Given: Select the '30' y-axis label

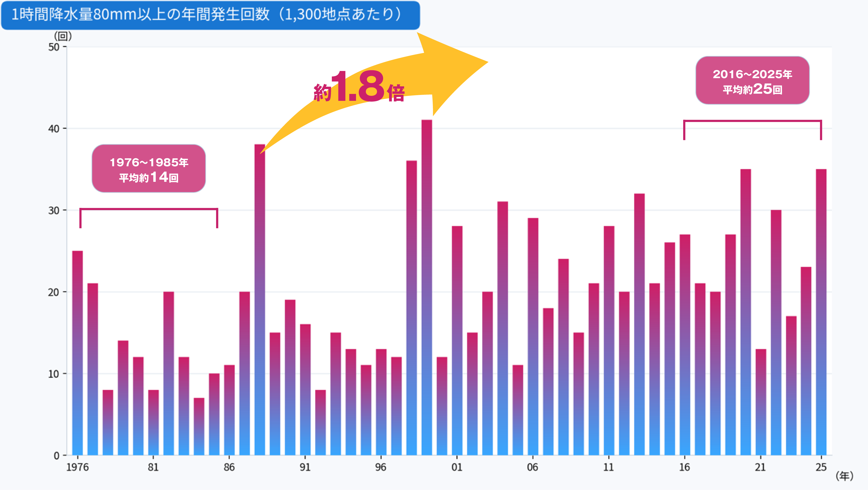Looking at the screenshot, I should point(54,210).
